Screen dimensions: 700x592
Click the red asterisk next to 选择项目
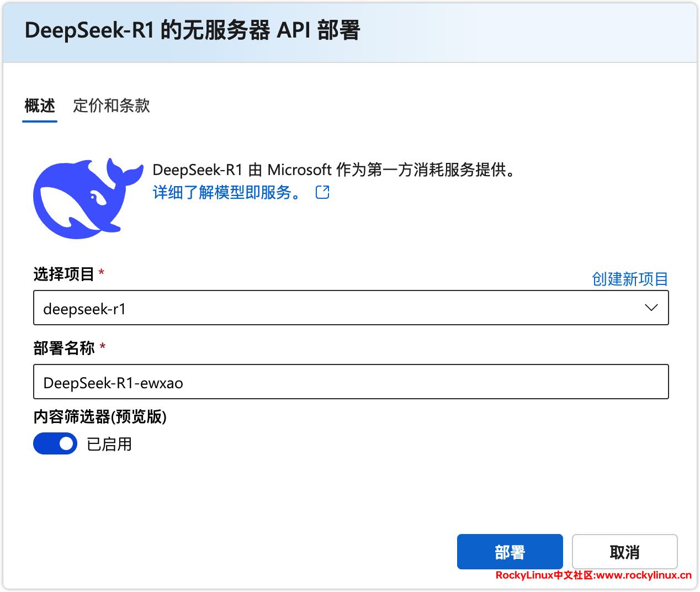tap(102, 272)
